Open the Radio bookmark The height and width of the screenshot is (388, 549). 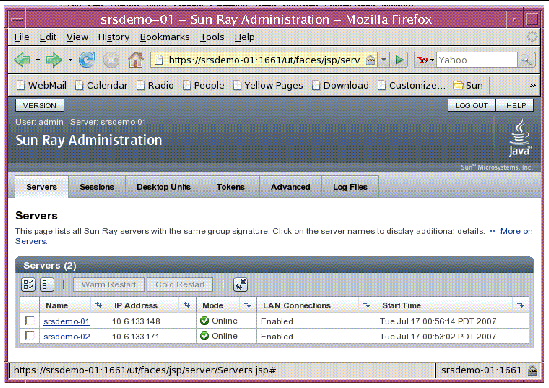point(155,85)
